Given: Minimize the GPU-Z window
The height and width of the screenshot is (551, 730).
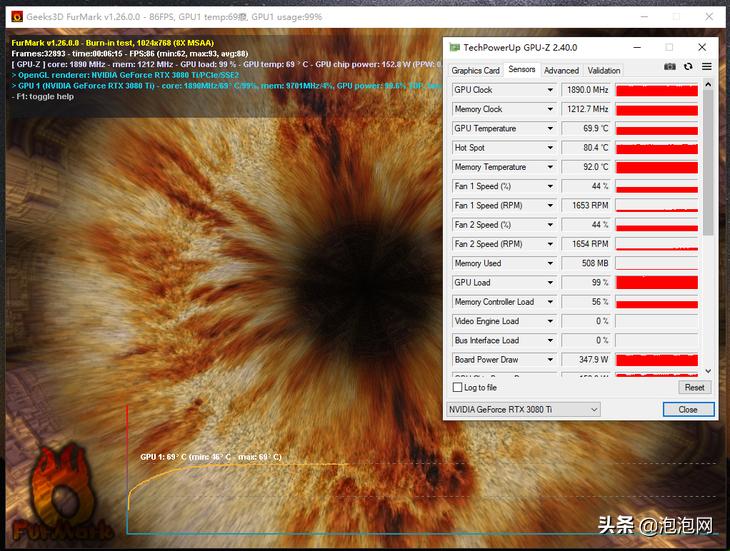Looking at the screenshot, I should tap(637, 47).
